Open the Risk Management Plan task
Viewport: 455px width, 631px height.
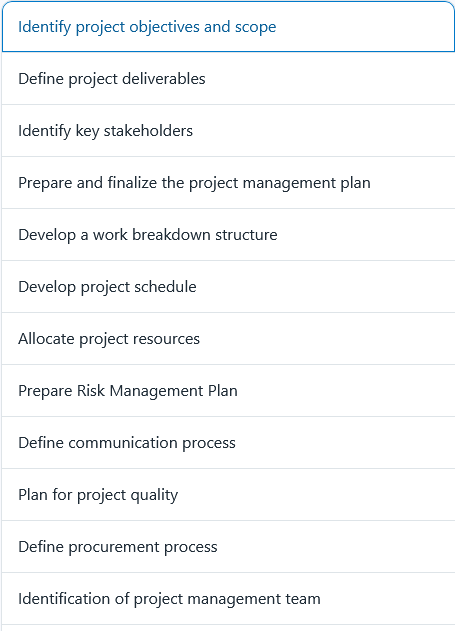point(228,390)
